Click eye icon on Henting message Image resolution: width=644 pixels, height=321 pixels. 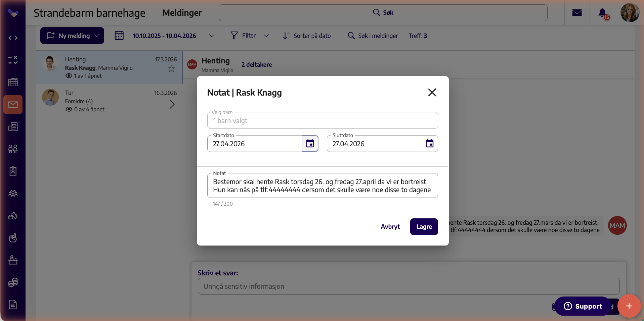[69, 76]
